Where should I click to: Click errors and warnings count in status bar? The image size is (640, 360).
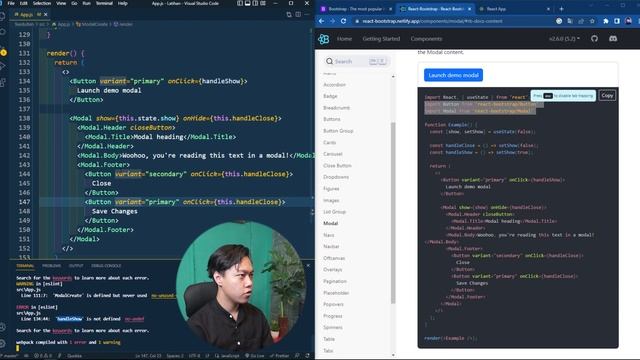click(x=42, y=356)
